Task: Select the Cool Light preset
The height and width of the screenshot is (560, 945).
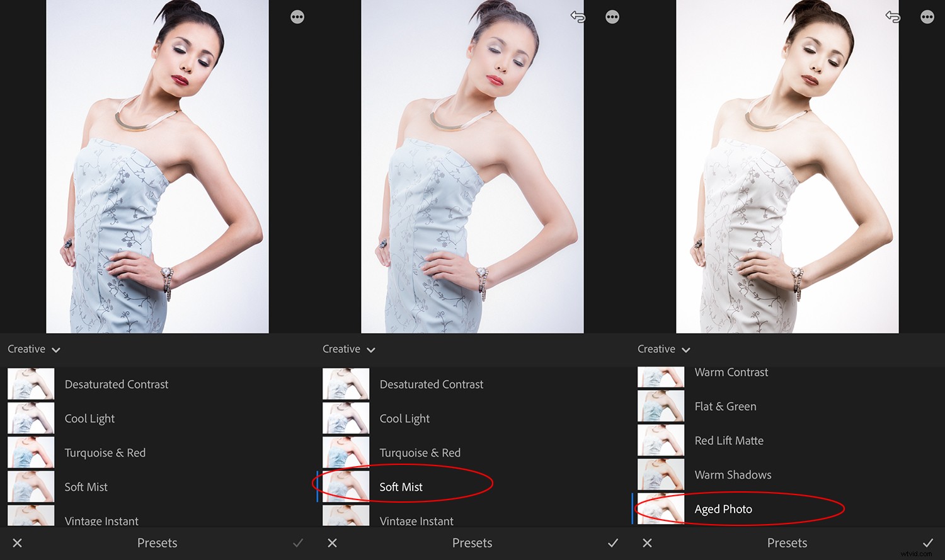Action: click(89, 418)
